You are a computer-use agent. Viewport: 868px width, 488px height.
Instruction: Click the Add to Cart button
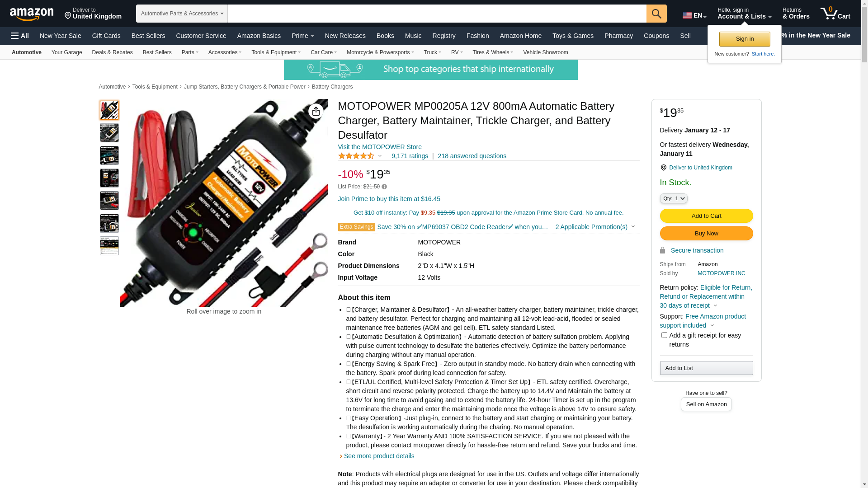click(706, 216)
